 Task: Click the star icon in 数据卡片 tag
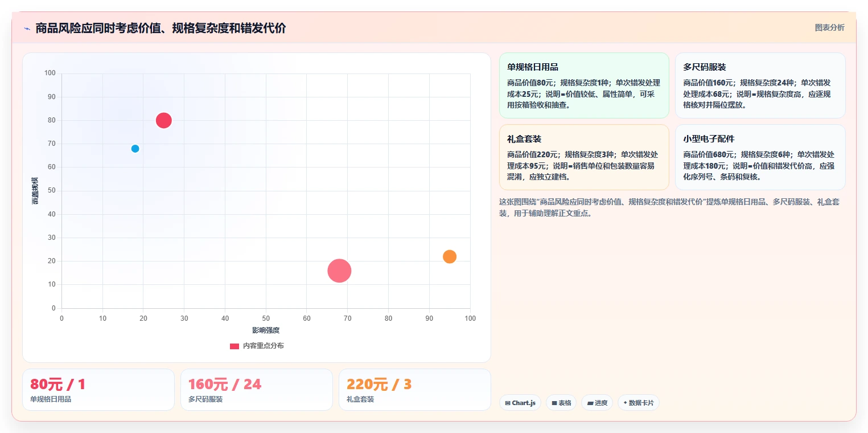point(625,403)
